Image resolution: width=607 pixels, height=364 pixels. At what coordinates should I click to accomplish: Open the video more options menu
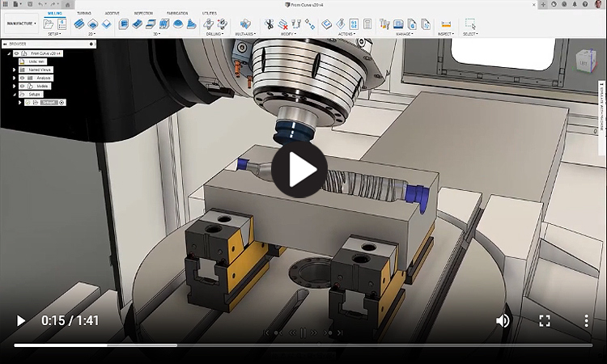coord(587,320)
